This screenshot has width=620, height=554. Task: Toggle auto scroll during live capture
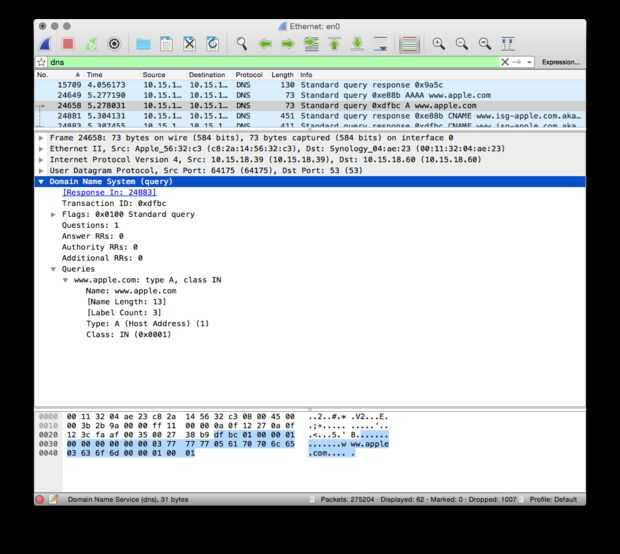(x=381, y=43)
